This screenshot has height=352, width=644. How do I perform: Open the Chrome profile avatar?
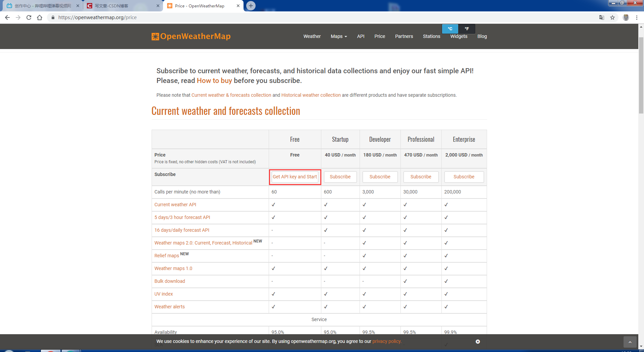point(626,17)
